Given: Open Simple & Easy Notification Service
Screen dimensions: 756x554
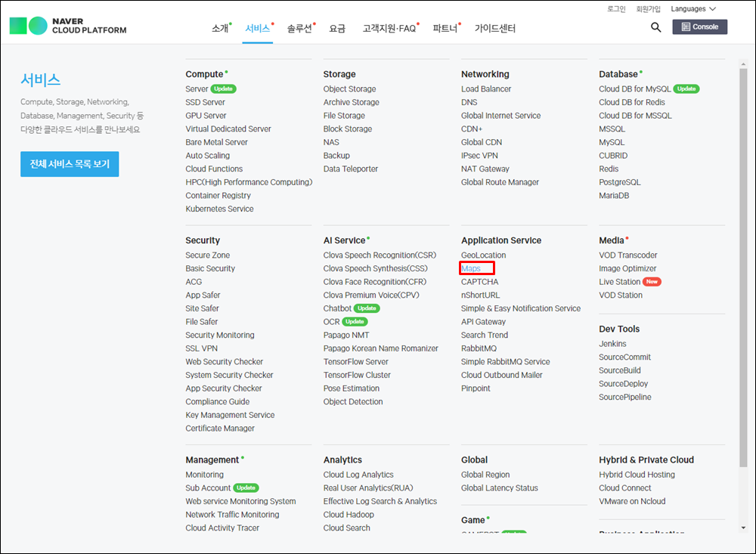Looking at the screenshot, I should (x=521, y=308).
